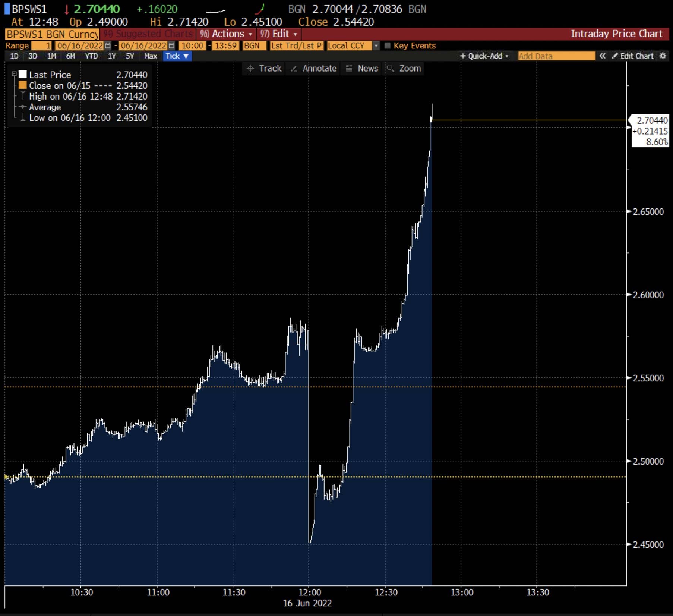Open the Tick interval dropdown
The height and width of the screenshot is (616, 673).
pos(177,56)
